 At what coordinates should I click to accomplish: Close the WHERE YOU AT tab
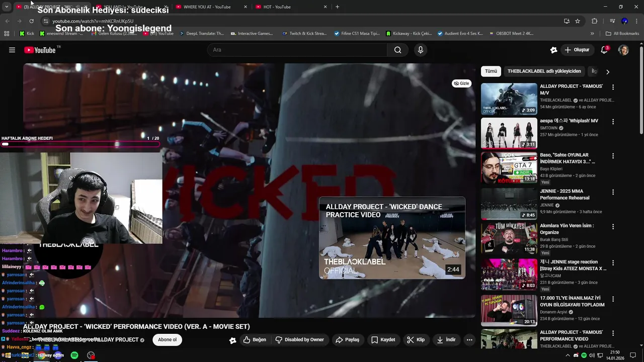pos(246,7)
